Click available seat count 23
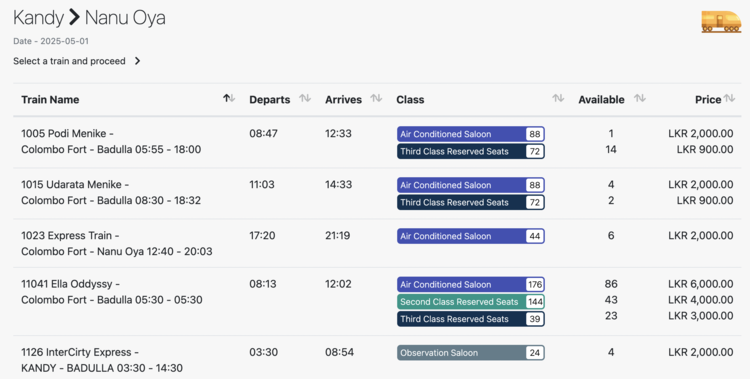 pyautogui.click(x=611, y=315)
